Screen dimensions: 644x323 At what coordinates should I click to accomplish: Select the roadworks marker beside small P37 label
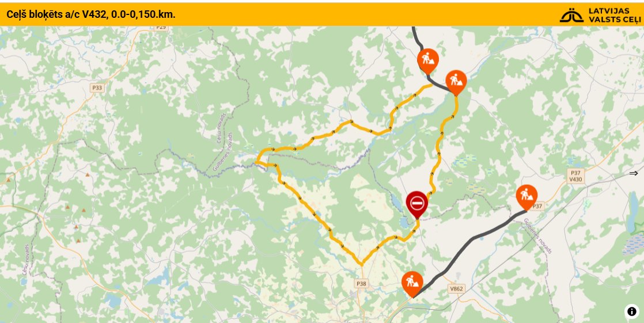pyautogui.click(x=526, y=196)
